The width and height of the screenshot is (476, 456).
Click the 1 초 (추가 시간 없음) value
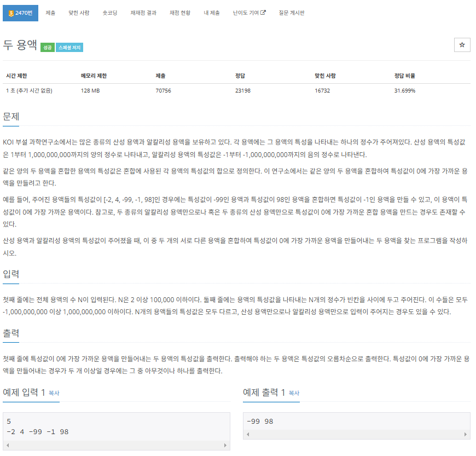point(29,90)
